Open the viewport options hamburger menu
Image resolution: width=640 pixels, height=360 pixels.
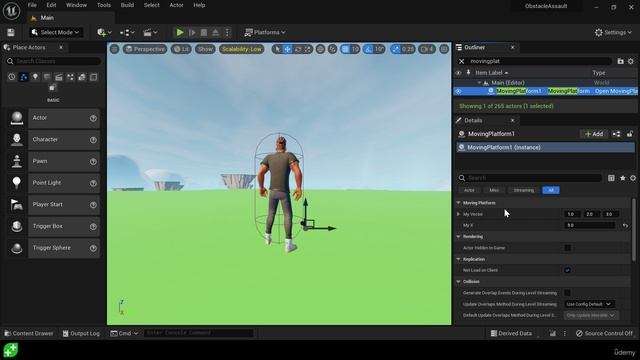[114, 49]
